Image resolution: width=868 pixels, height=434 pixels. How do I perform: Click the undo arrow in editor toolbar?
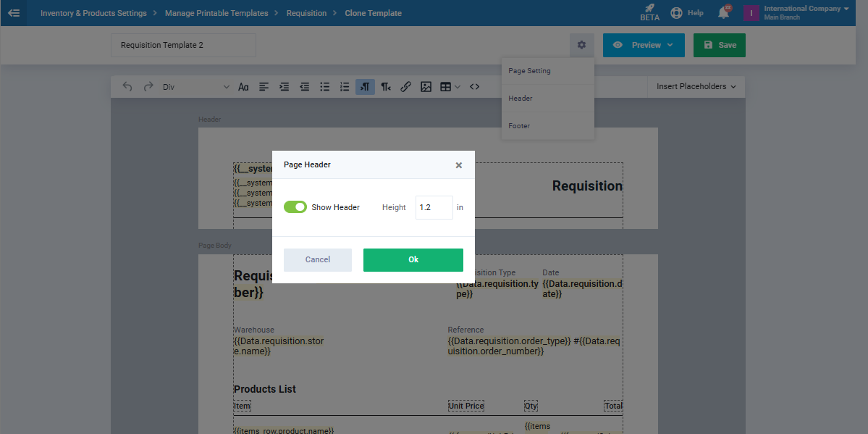(127, 87)
